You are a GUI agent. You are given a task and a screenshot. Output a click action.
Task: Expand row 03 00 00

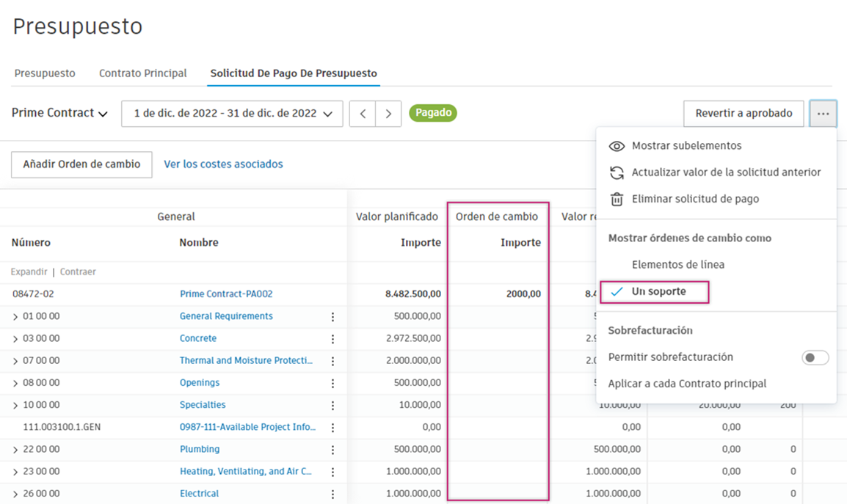pyautogui.click(x=15, y=339)
